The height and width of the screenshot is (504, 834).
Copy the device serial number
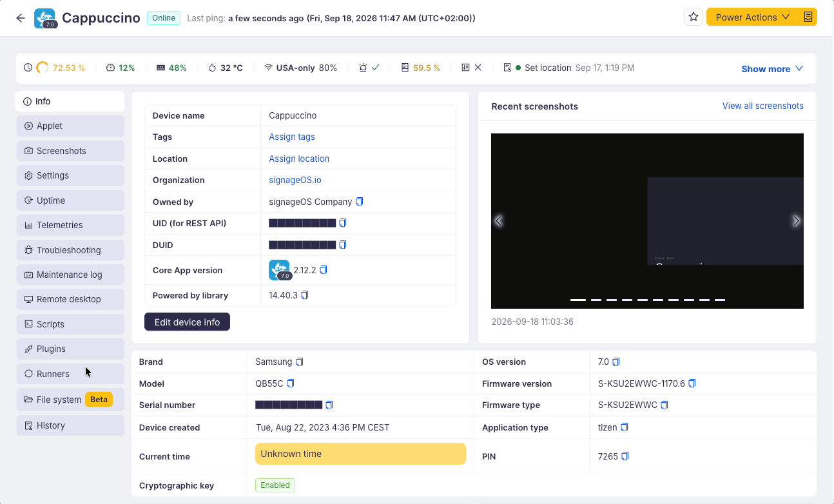[x=329, y=405]
